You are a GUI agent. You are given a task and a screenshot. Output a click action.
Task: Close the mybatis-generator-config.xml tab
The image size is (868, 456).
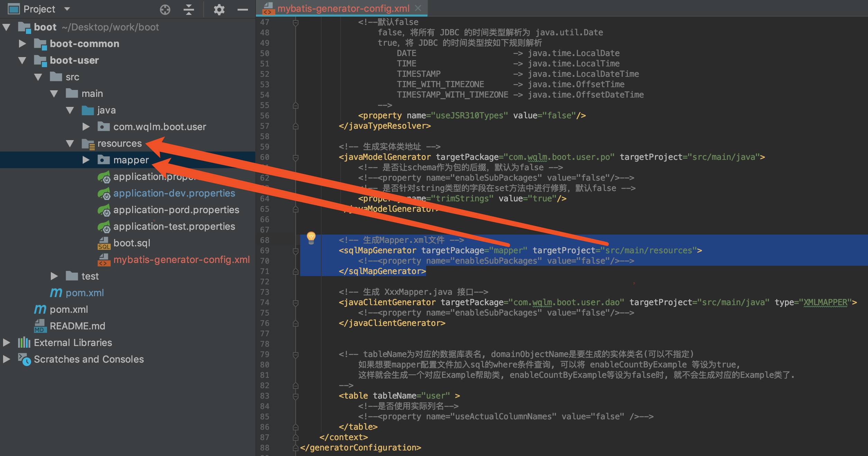418,8
